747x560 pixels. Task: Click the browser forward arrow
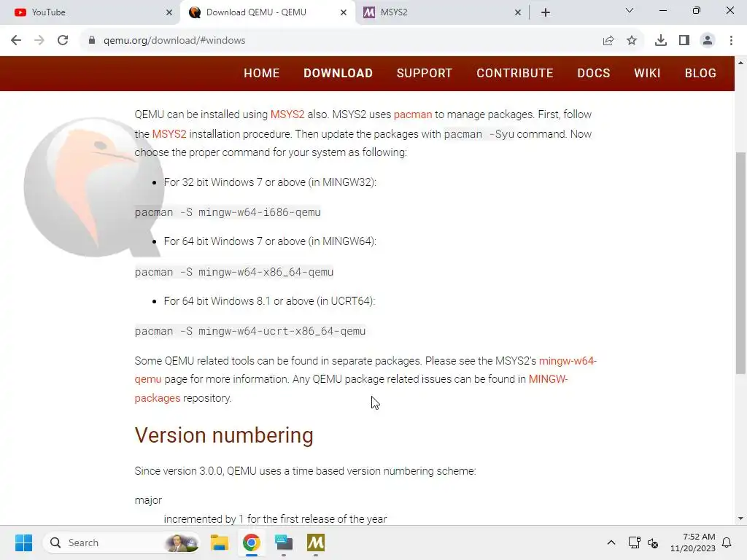click(x=39, y=41)
